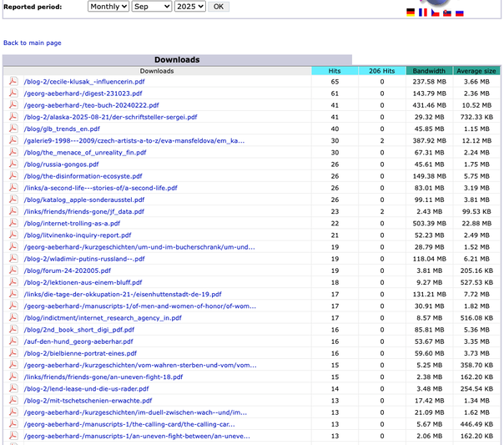Click the Russian flag icon

(x=459, y=13)
